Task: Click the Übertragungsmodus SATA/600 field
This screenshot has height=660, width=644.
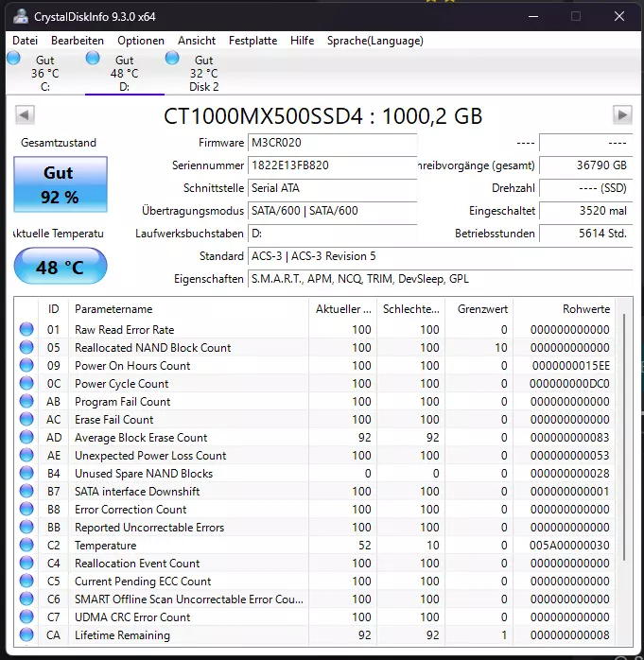Action: (x=333, y=211)
